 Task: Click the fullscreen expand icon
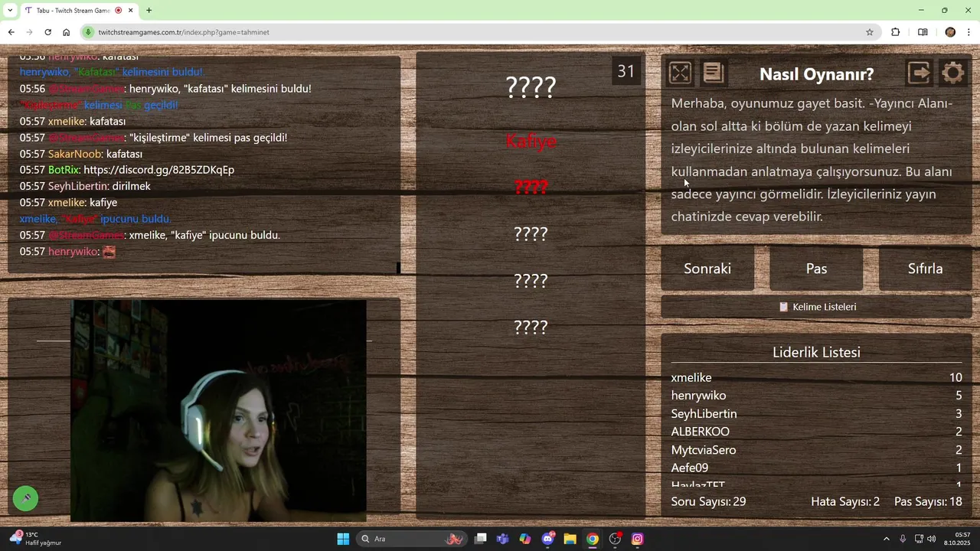pos(680,73)
